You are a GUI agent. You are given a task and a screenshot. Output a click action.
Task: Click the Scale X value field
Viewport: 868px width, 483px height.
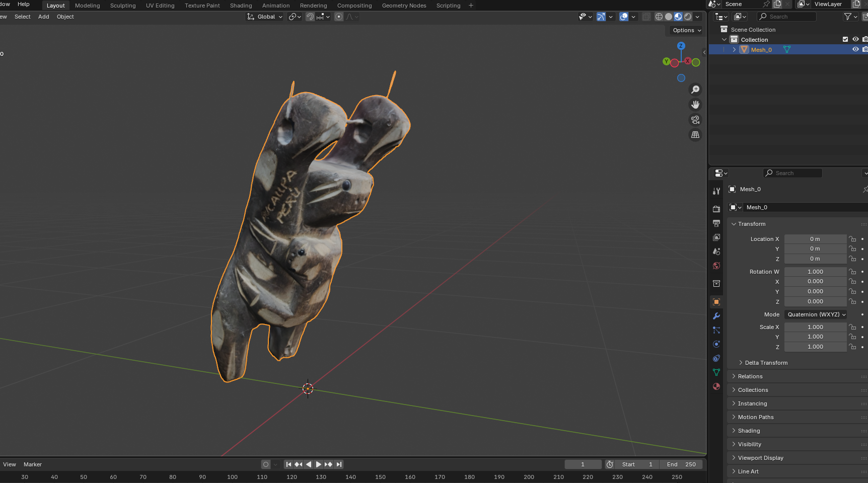click(x=815, y=327)
